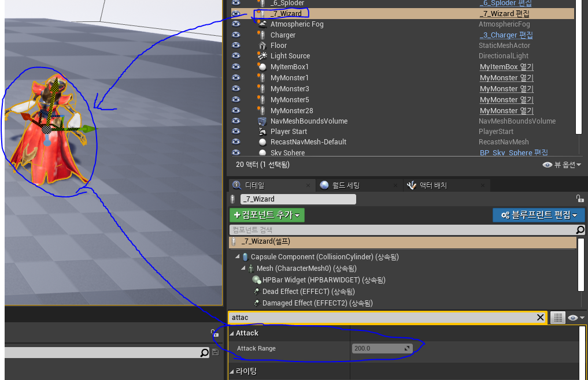Click the Damaged Effect particle icon
This screenshot has width=588, height=380.
(x=257, y=303)
